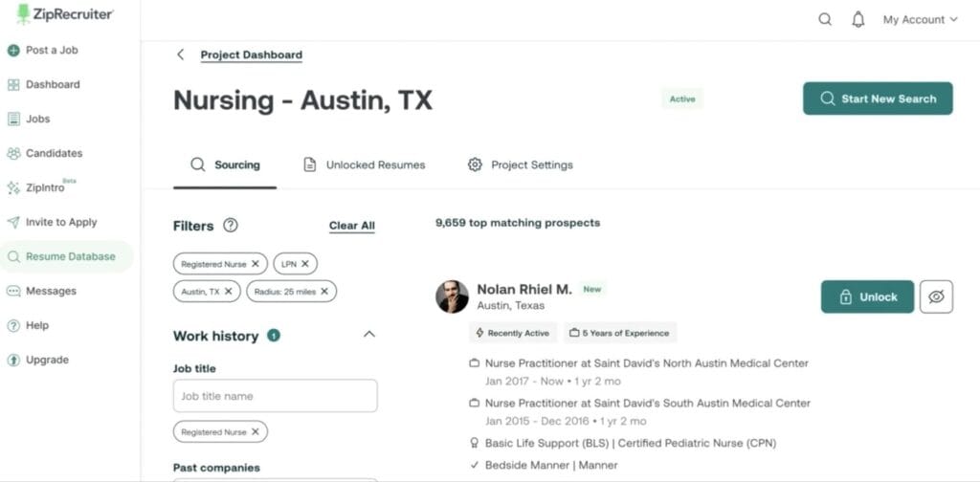Screen dimensions: 980x482
Task: Click the Job title name input field
Action: 275,396
